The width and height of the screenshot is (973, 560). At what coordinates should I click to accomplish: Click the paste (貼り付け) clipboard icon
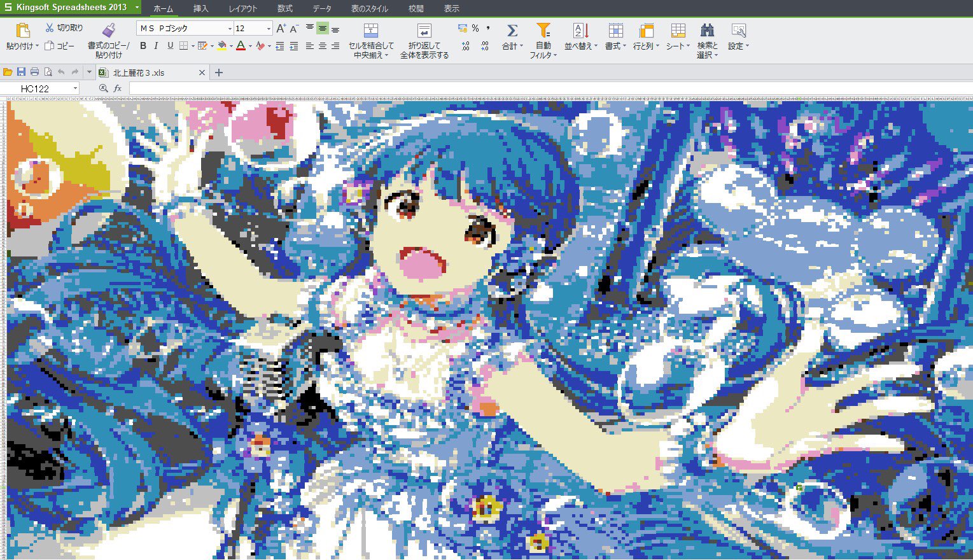[22, 31]
